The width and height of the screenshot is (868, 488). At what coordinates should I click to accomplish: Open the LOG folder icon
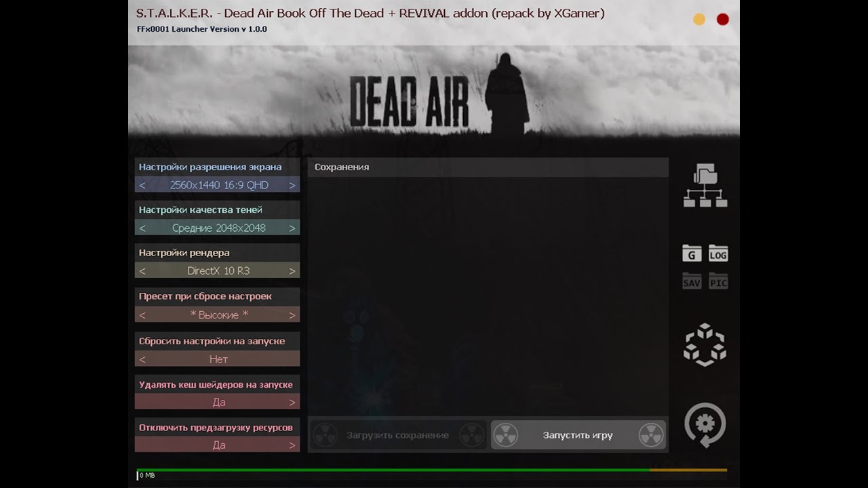718,253
